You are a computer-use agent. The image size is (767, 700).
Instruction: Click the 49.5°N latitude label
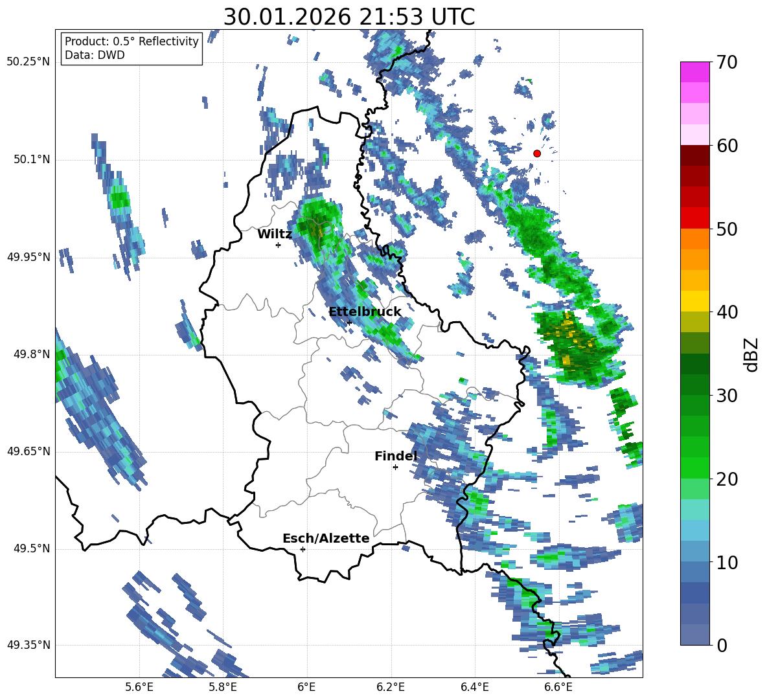pos(31,549)
